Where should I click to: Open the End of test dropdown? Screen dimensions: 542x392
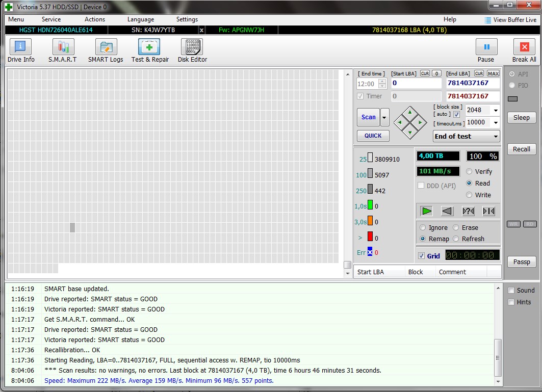tap(467, 136)
